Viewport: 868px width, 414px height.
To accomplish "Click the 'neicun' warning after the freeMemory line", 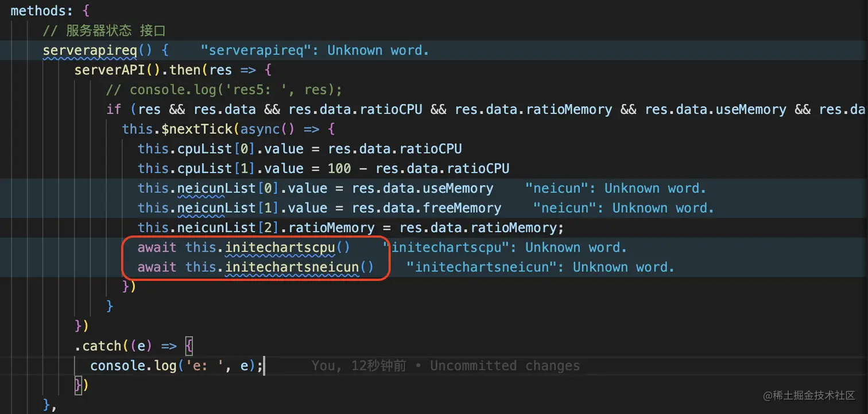I will click(623, 208).
